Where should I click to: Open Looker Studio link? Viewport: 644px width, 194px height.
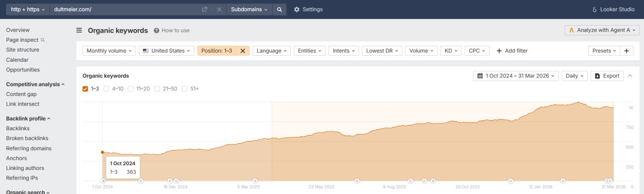pos(613,9)
